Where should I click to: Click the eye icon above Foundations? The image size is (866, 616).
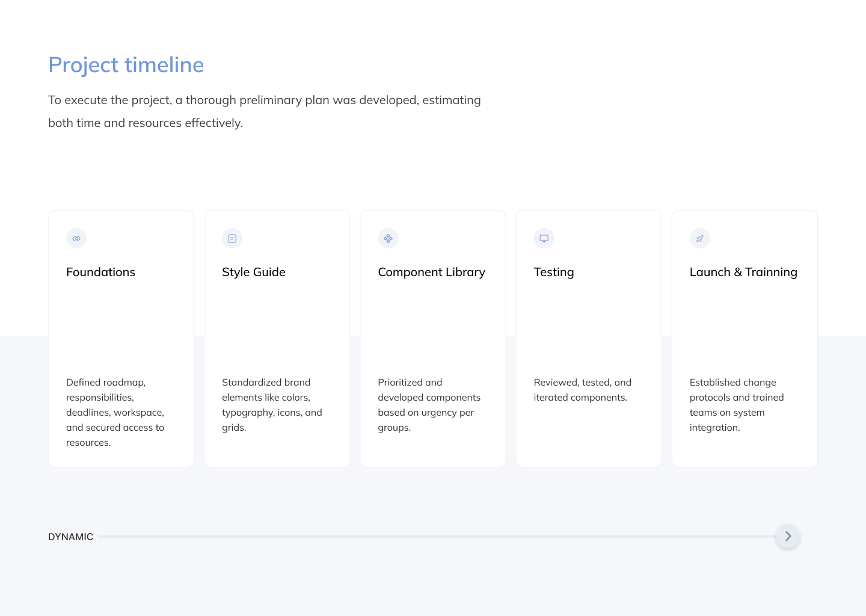pyautogui.click(x=76, y=238)
